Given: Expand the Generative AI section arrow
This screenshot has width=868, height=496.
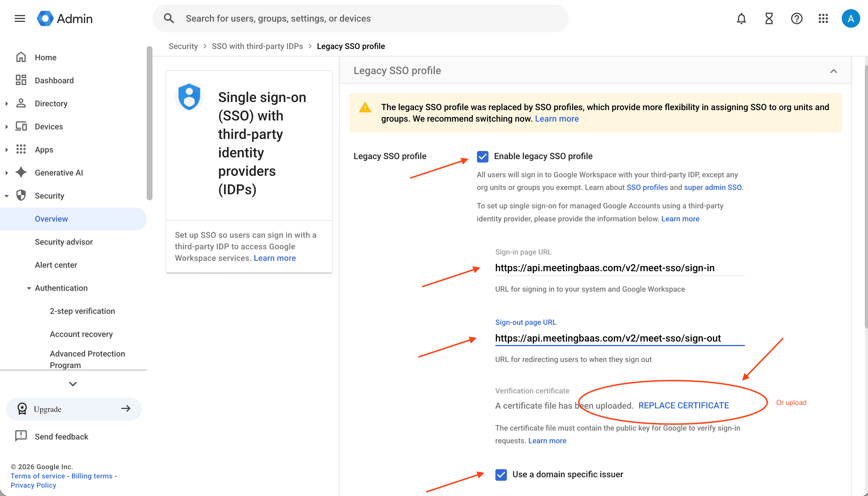Looking at the screenshot, I should click(6, 173).
